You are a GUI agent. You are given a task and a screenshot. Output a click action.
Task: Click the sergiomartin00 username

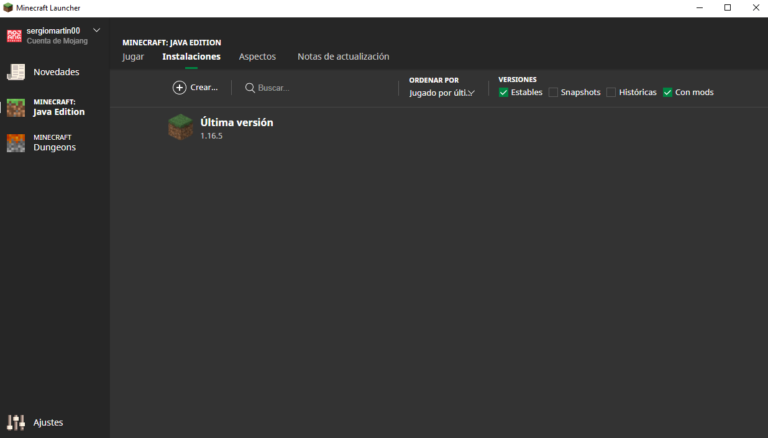click(x=53, y=30)
